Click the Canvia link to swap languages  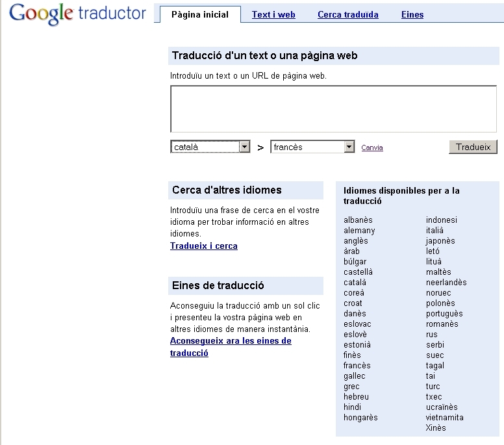[372, 147]
